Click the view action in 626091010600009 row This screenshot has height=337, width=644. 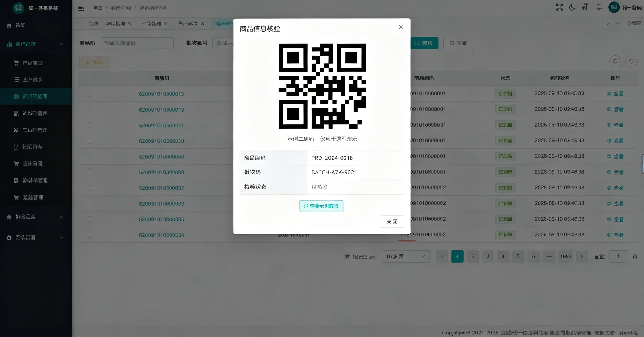(x=615, y=157)
